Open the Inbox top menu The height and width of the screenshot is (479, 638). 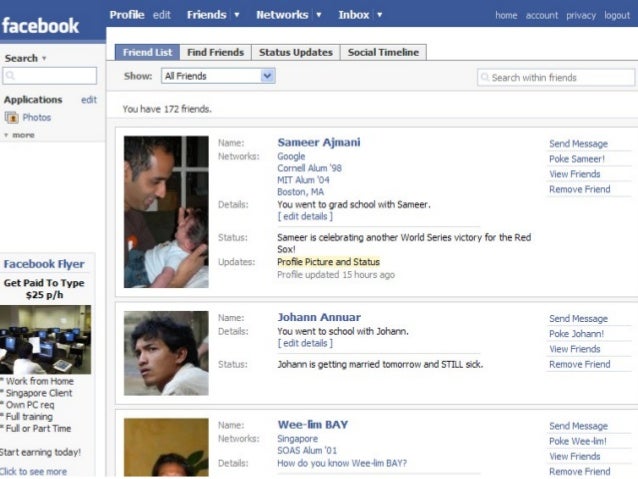click(354, 15)
